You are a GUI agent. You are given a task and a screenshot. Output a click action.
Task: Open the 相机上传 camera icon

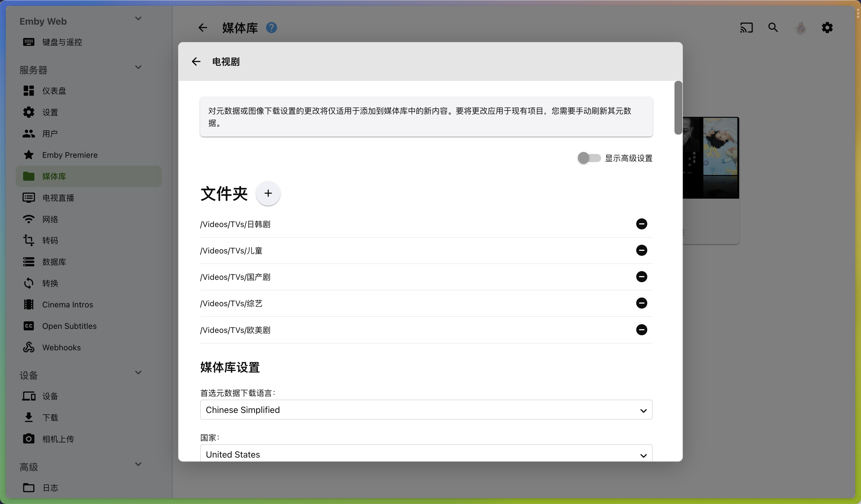click(x=29, y=439)
